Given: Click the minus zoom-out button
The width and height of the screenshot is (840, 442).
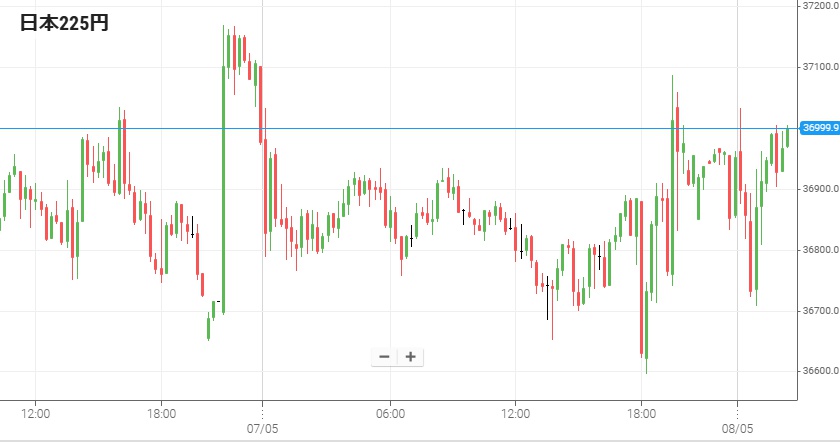Looking at the screenshot, I should pos(384,357).
